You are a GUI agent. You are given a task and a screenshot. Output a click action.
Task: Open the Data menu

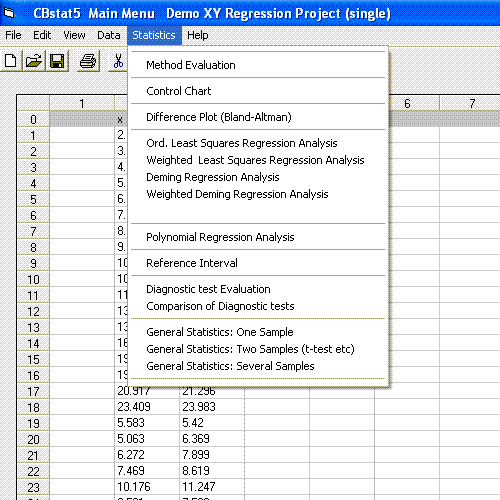[109, 35]
